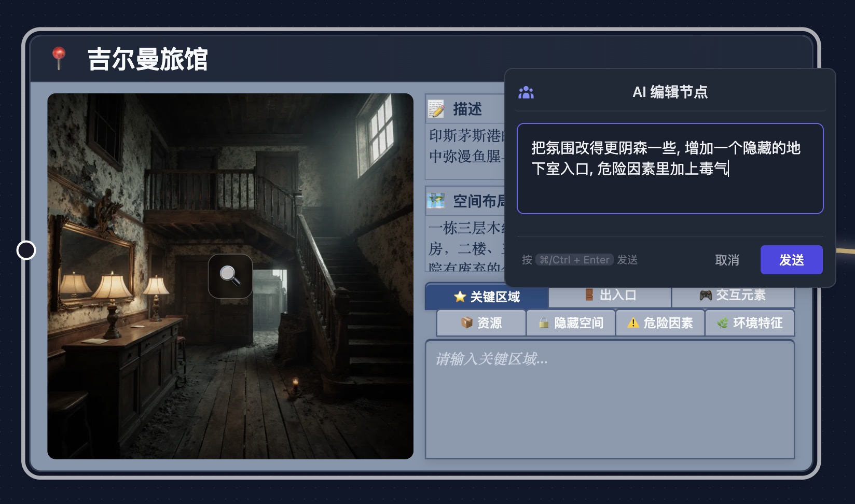This screenshot has width=855, height=504.
Task: Click the notepad icon beside 描述
Action: [436, 109]
